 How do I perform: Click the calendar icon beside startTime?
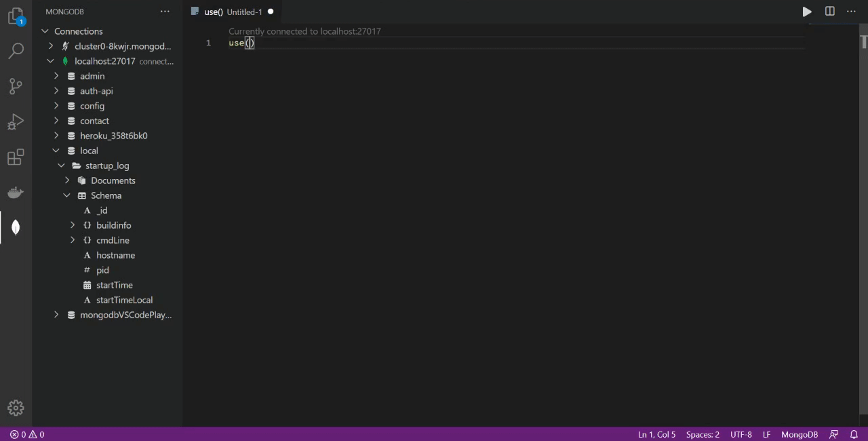point(87,285)
